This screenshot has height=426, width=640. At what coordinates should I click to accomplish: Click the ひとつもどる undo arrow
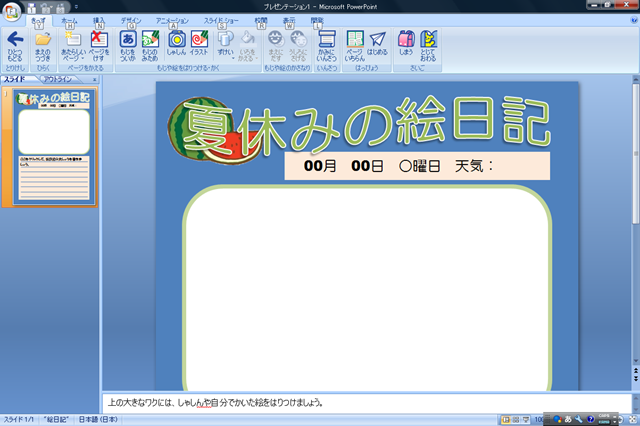[15, 46]
